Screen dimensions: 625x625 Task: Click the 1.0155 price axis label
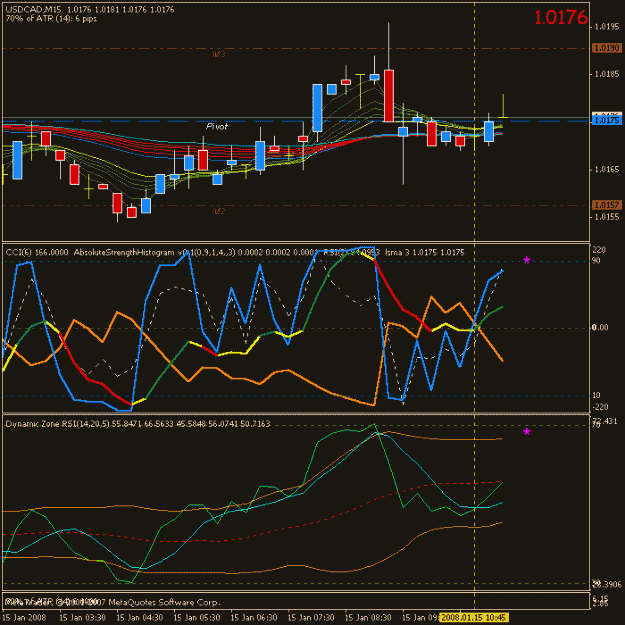[x=607, y=217]
